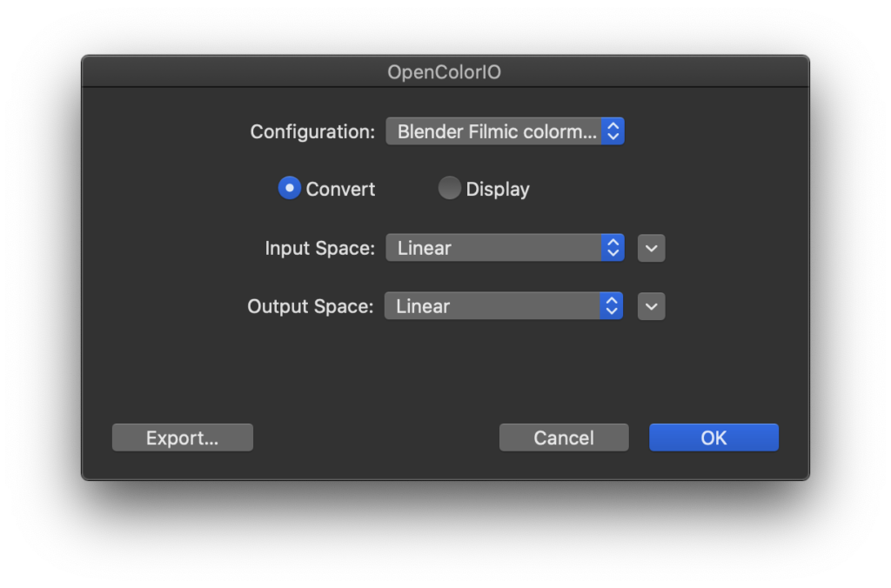Click the "Output Space:" label text
This screenshot has height=588, width=891.
tap(311, 306)
